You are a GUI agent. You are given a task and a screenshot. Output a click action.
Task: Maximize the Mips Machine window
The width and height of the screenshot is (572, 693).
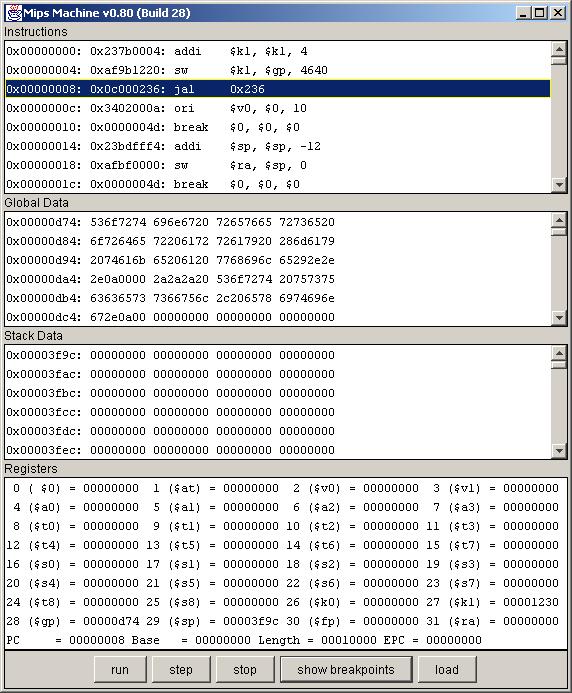(x=540, y=13)
